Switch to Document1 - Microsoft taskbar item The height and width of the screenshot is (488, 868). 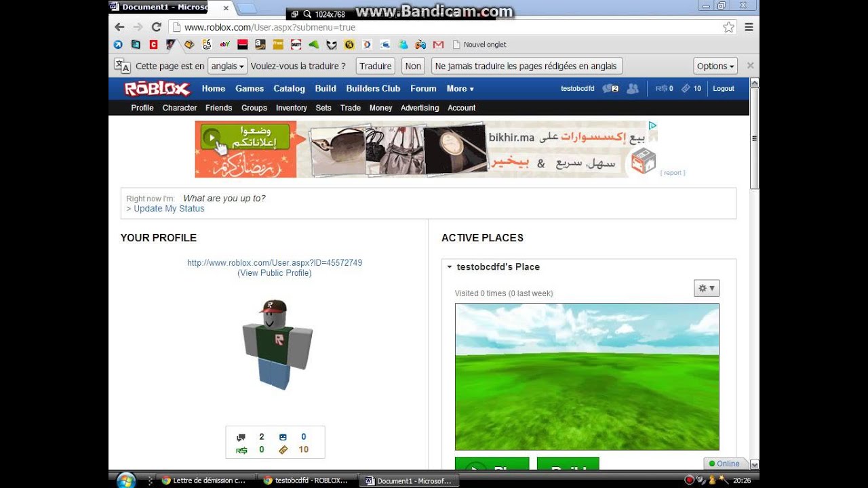coord(410,481)
